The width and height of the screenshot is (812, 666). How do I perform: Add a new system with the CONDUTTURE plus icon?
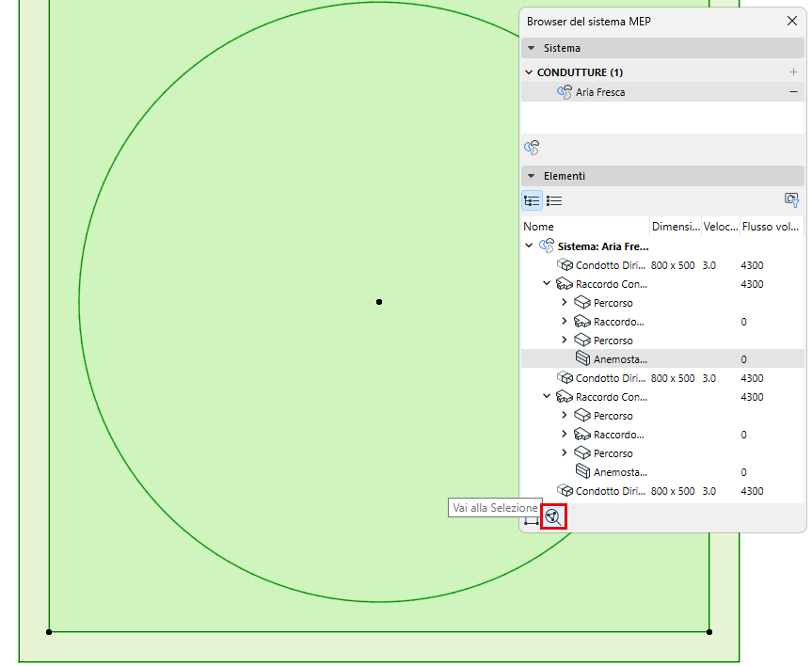793,72
